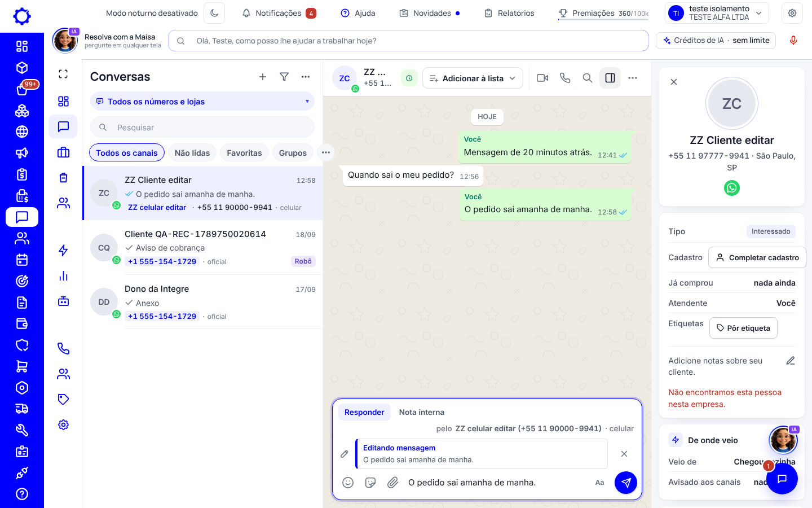Open the emoji picker in composer
812x508 pixels.
coord(348,483)
